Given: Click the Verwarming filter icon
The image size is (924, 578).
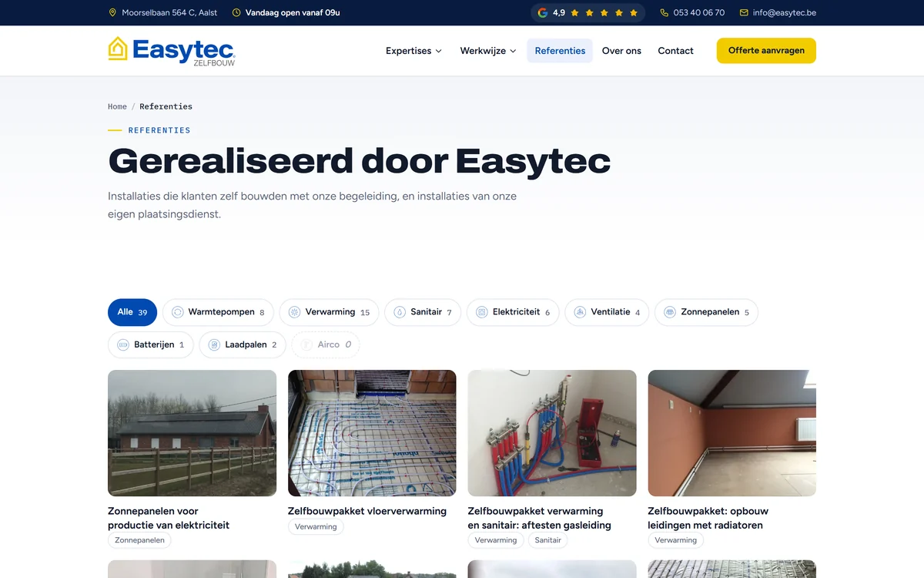Looking at the screenshot, I should click(294, 312).
